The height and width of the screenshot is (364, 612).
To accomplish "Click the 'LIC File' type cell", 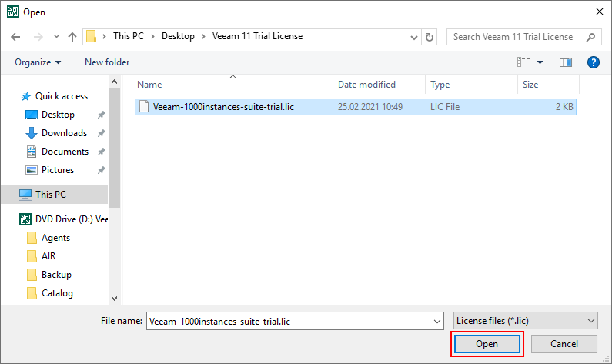I will pos(445,107).
